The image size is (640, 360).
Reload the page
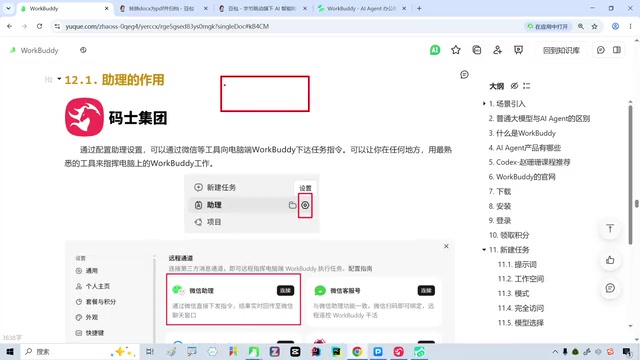(x=39, y=26)
